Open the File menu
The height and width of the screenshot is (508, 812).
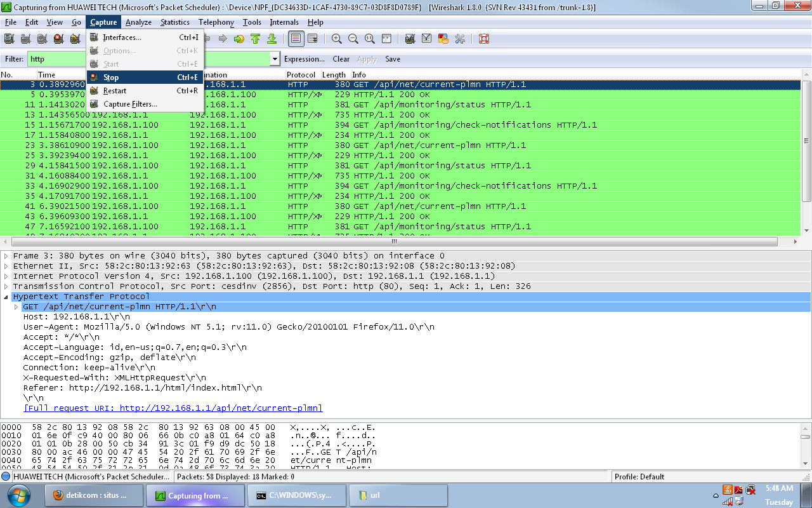(x=10, y=22)
